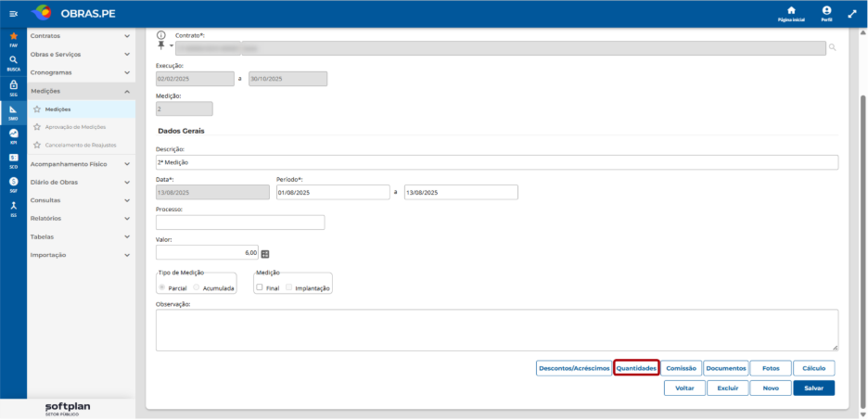Open the FAV favorites star icon

click(13, 36)
